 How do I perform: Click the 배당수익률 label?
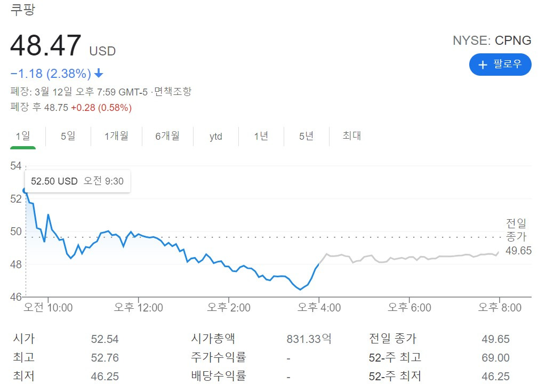tap(218, 376)
